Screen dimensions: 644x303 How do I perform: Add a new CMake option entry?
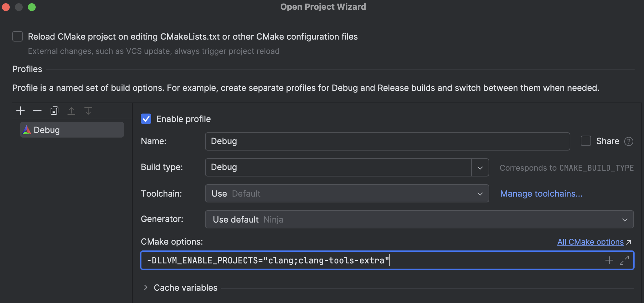609,260
